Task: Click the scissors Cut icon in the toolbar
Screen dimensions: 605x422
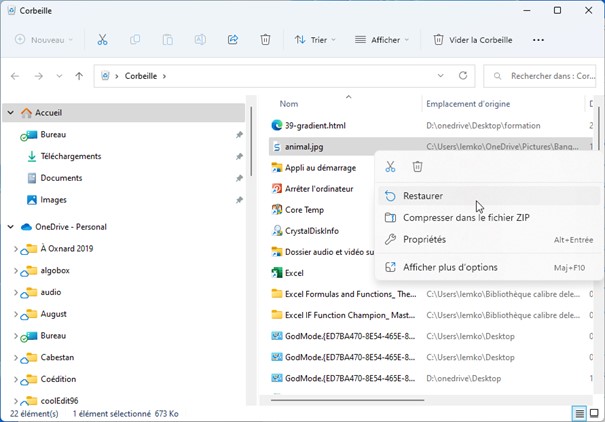Action: 102,40
